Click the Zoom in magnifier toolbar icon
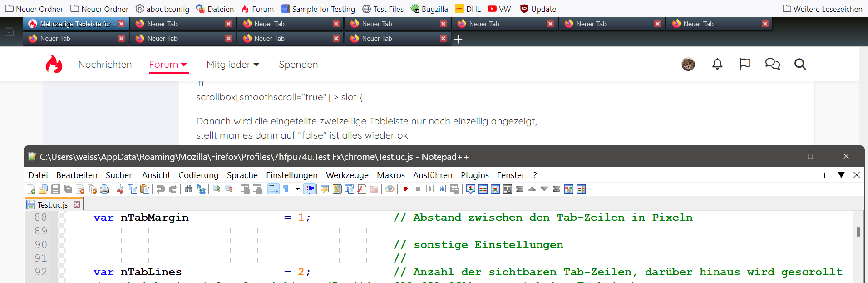 point(217,189)
